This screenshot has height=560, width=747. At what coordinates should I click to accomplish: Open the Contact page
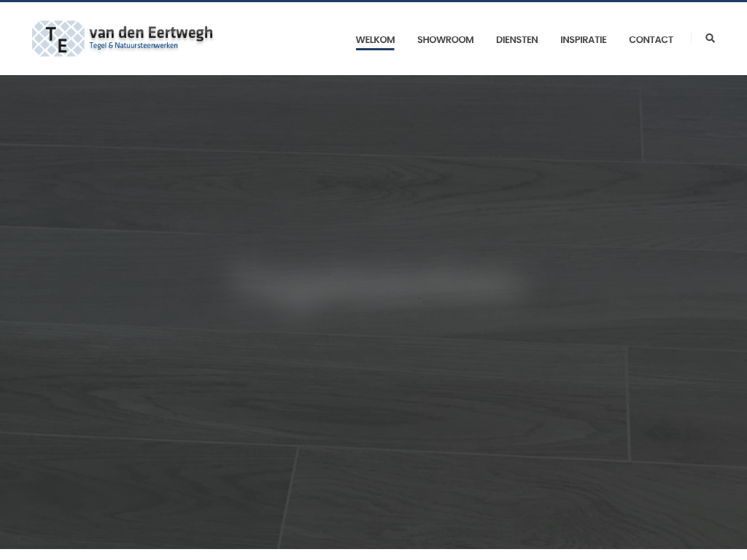651,40
